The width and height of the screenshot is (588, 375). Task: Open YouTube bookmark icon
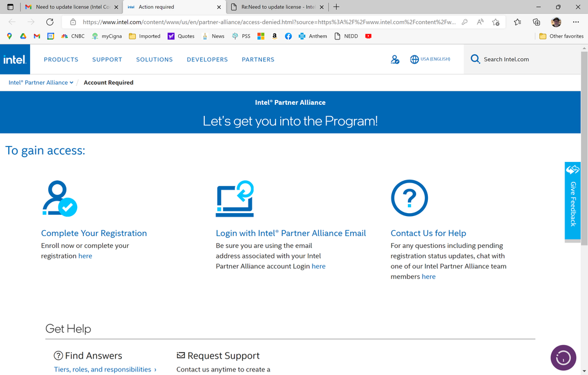click(x=368, y=36)
